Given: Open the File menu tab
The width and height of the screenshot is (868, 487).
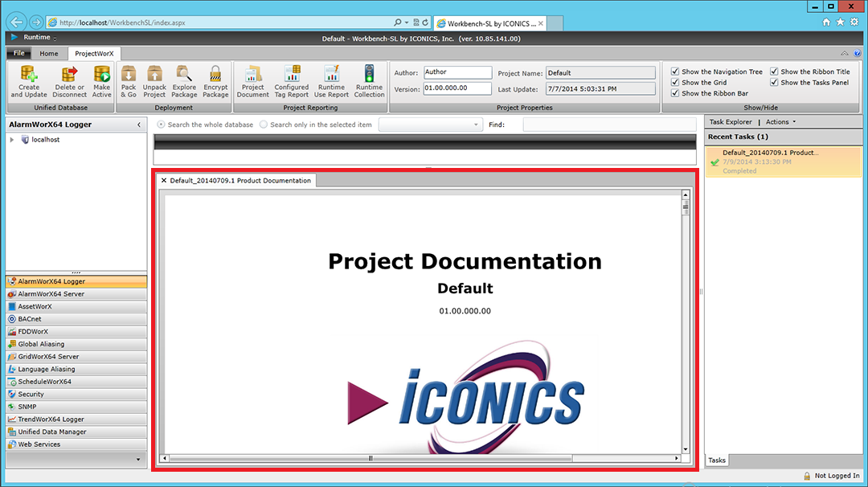Looking at the screenshot, I should click(19, 54).
